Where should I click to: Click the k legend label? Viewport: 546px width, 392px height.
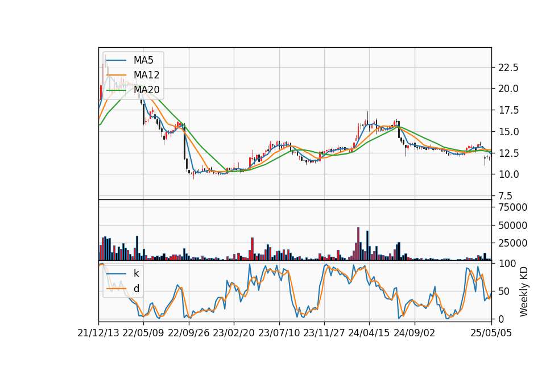click(136, 273)
